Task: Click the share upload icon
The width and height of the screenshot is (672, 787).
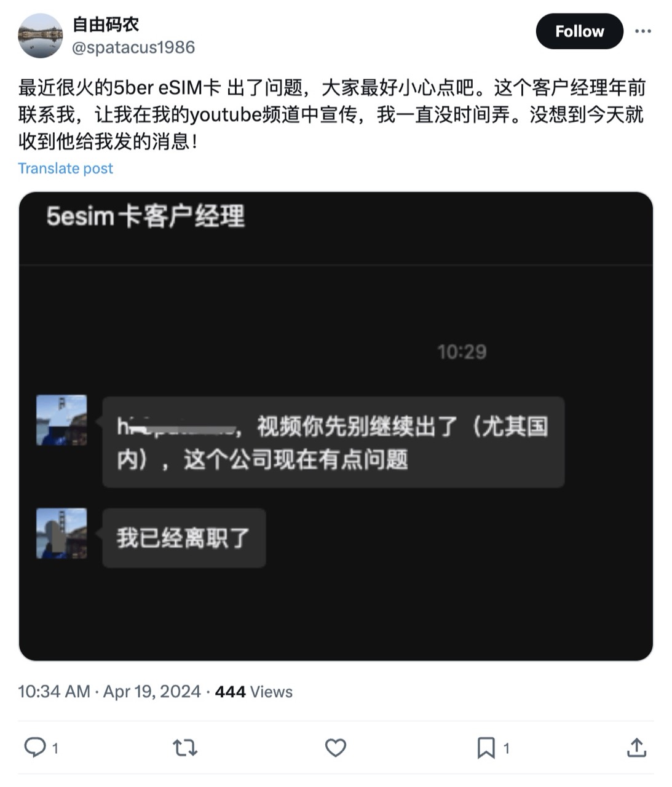Action: (x=636, y=748)
